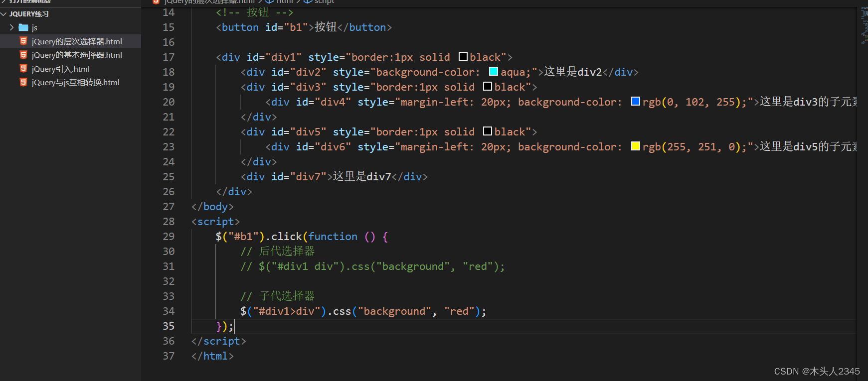
Task: Click the closing </script> tag
Action: (218, 341)
